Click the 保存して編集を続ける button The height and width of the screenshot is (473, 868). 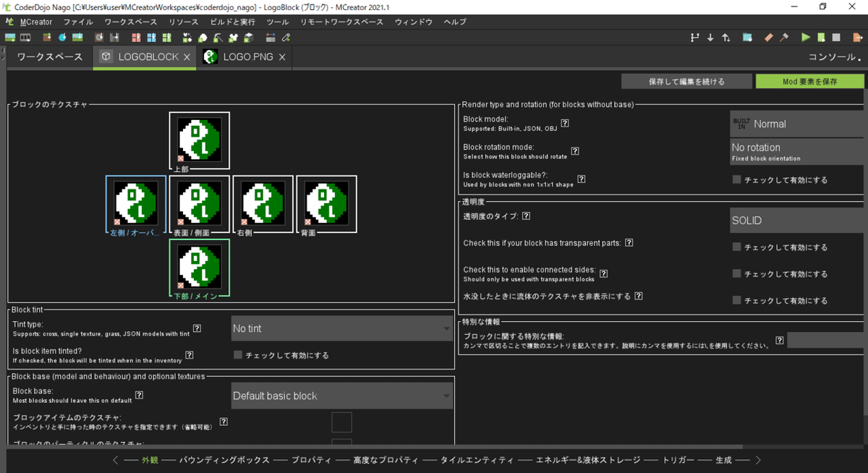click(686, 80)
